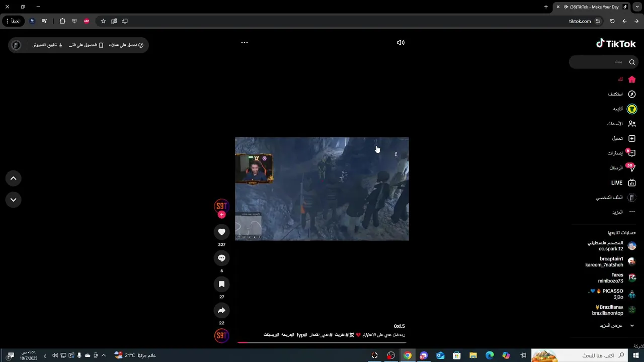Image resolution: width=644 pixels, height=362 pixels.
Task: Go forward with the browser's right arrow
Action: [636, 21]
